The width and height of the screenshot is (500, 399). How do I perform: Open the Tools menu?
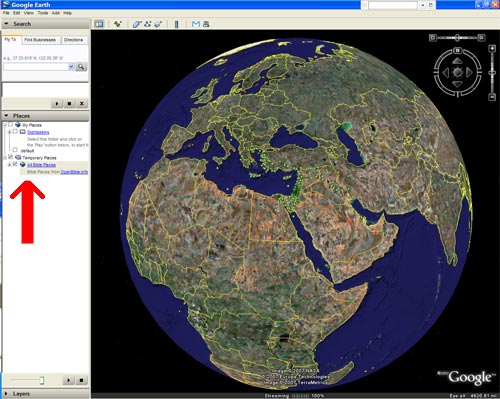point(43,13)
